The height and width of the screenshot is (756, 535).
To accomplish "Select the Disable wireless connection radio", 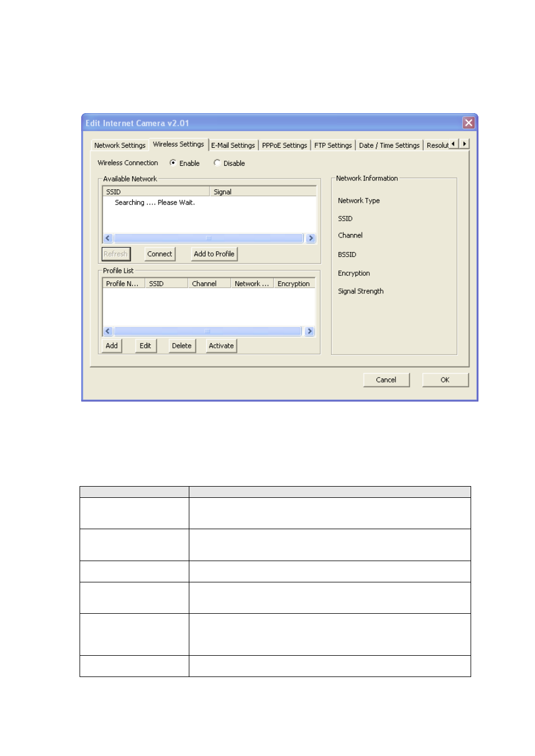I will (x=217, y=163).
